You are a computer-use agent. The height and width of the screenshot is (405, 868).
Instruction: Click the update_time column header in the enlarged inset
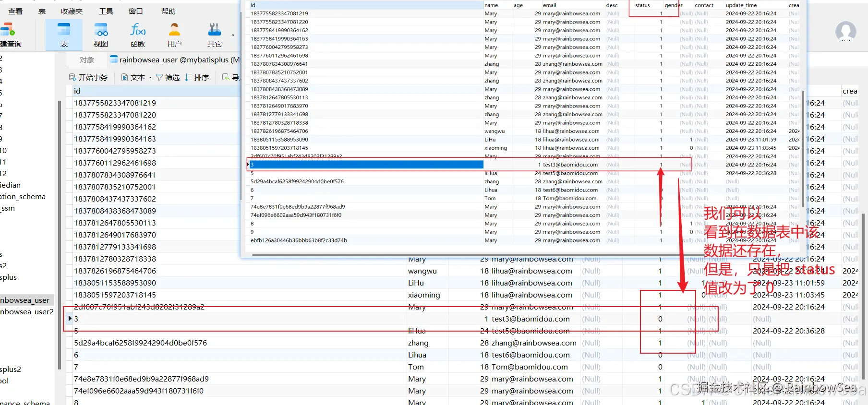[755, 5]
